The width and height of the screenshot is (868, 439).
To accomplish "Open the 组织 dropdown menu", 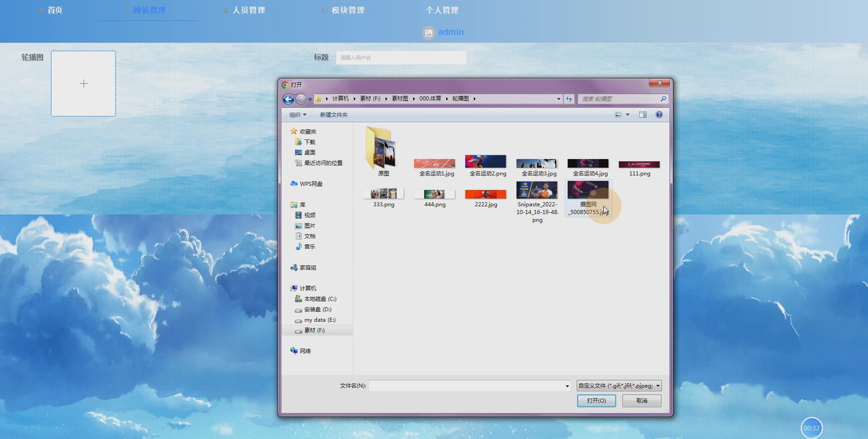I will (x=298, y=115).
